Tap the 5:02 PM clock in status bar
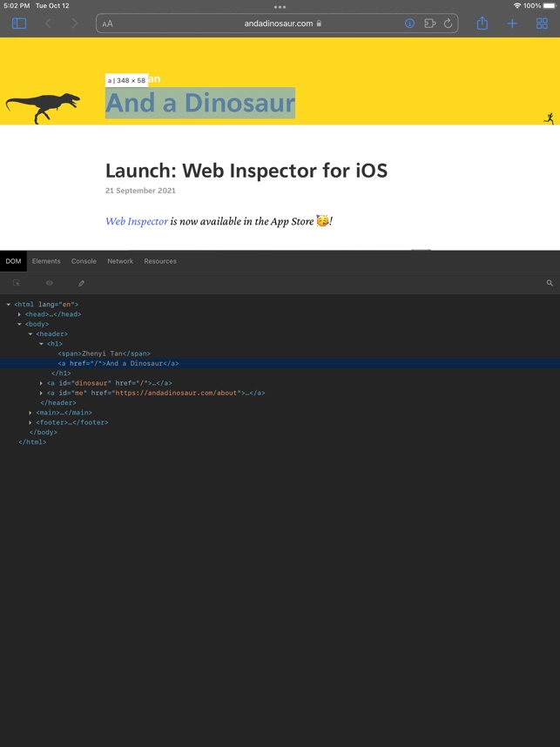Image resolution: width=560 pixels, height=747 pixels. tap(17, 6)
